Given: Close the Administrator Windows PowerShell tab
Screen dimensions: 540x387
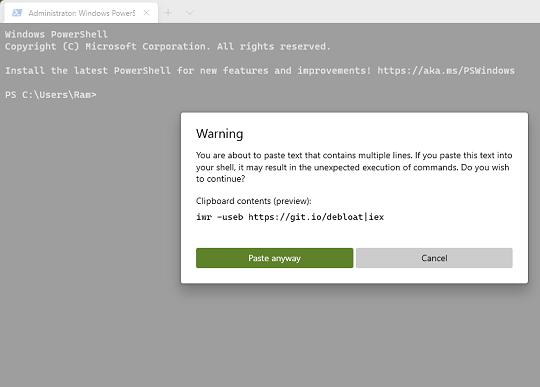Looking at the screenshot, I should (x=146, y=13).
